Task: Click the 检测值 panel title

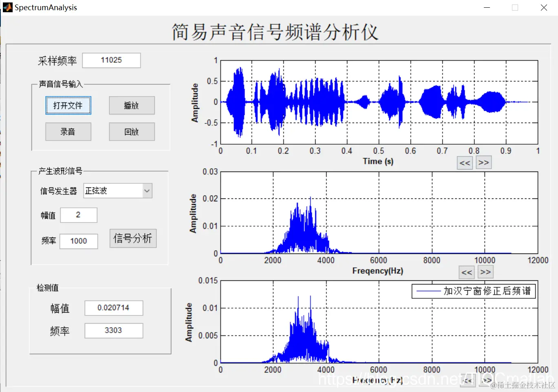Action: (x=48, y=288)
